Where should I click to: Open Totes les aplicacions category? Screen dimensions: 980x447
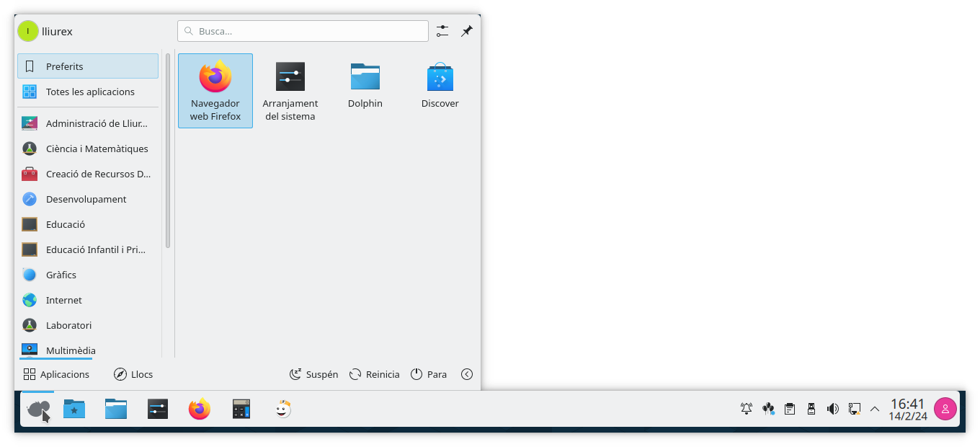point(88,92)
